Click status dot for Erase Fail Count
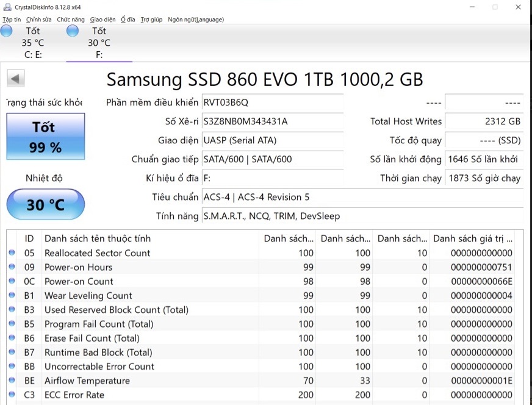 click(12, 337)
